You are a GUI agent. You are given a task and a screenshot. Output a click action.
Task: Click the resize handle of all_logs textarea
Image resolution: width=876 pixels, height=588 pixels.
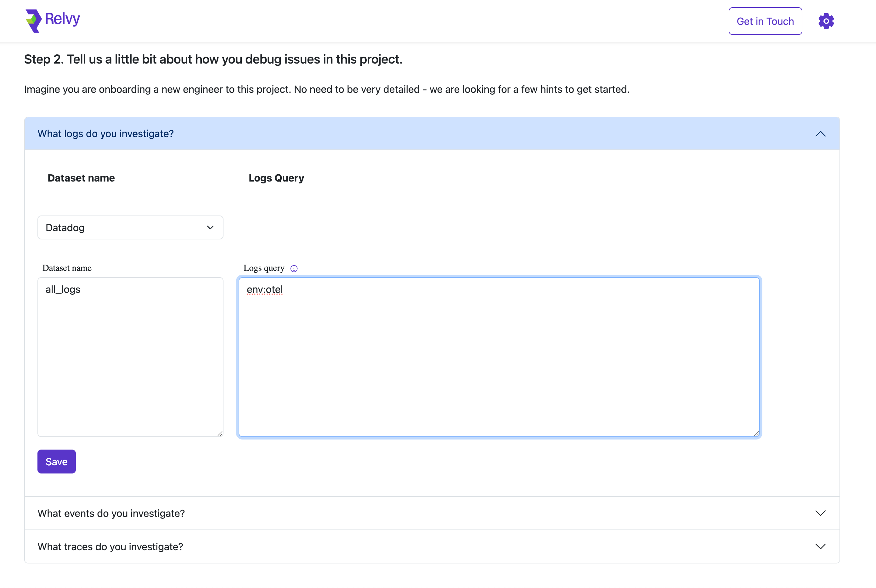click(220, 434)
